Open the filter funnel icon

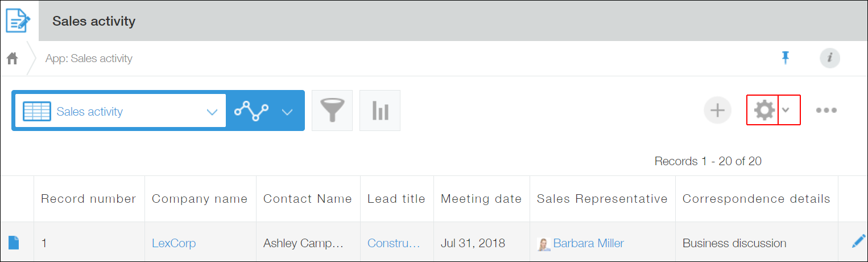tap(332, 110)
